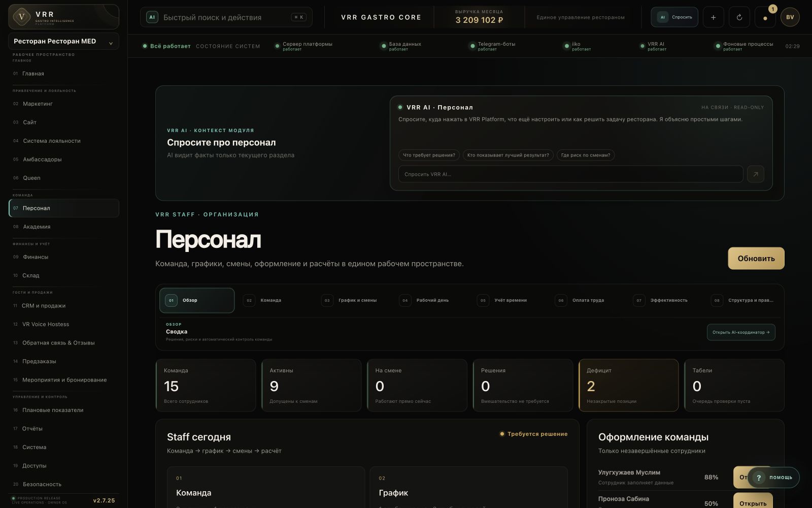Open Сайт section in sidebar
Viewport: 812px width, 508px height.
coord(64,122)
